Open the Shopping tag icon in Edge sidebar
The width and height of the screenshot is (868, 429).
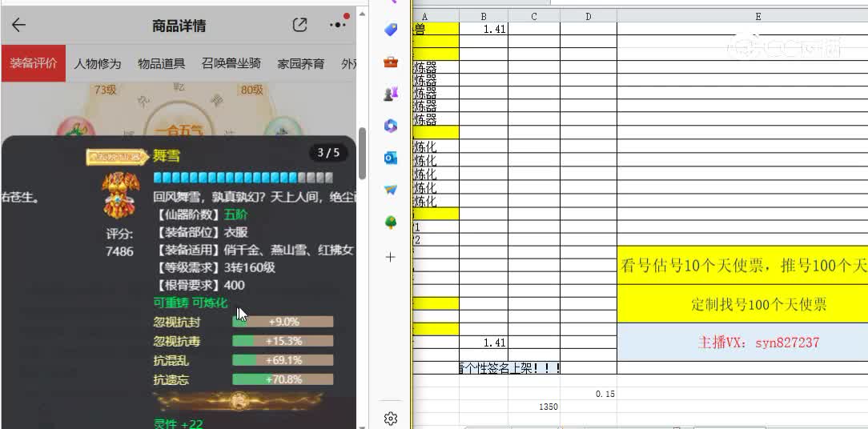click(391, 30)
